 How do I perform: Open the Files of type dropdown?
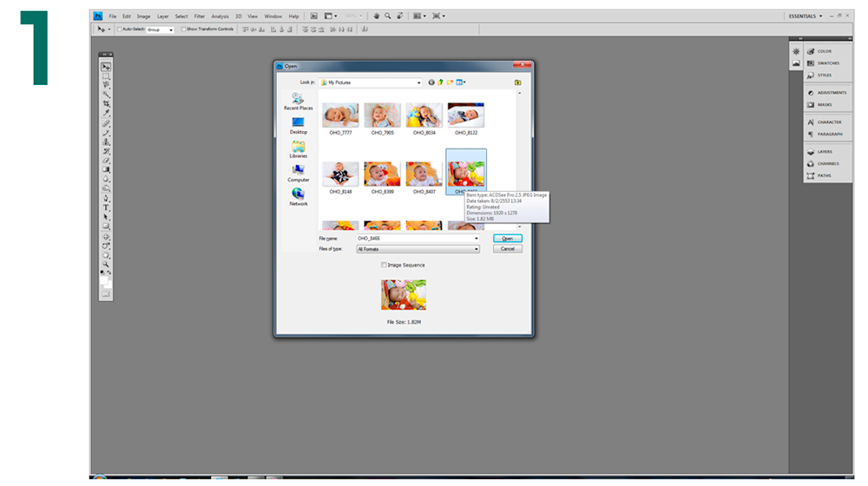coord(477,249)
